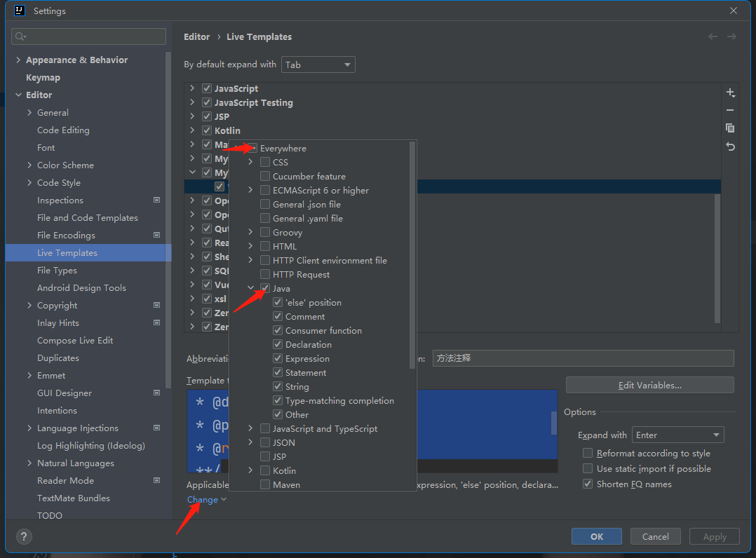Navigate back with left arrow icon
756x558 pixels.
713,36
